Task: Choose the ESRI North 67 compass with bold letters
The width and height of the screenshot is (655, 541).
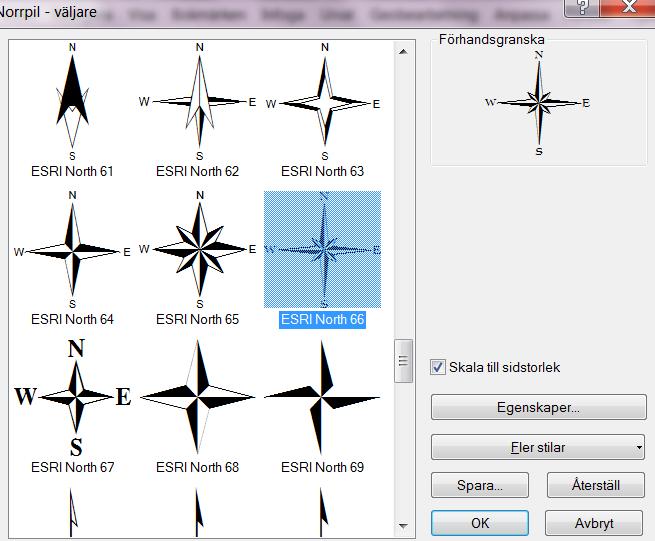Action: tap(72, 397)
